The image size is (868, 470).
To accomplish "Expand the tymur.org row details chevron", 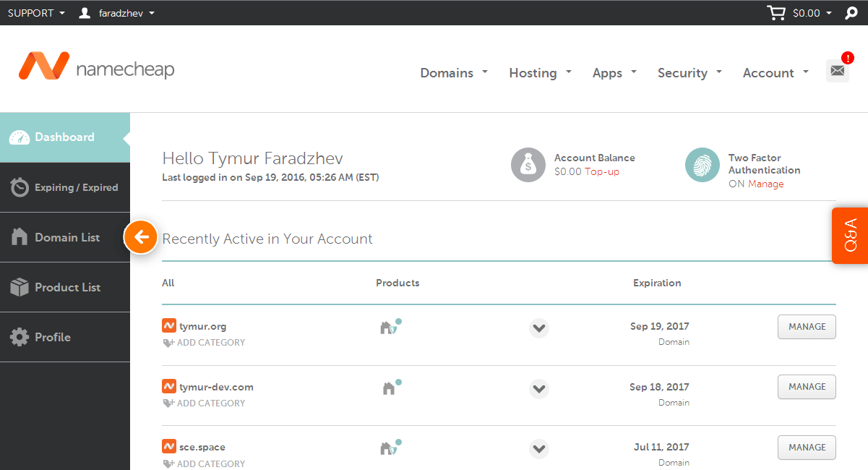I will pyautogui.click(x=538, y=328).
